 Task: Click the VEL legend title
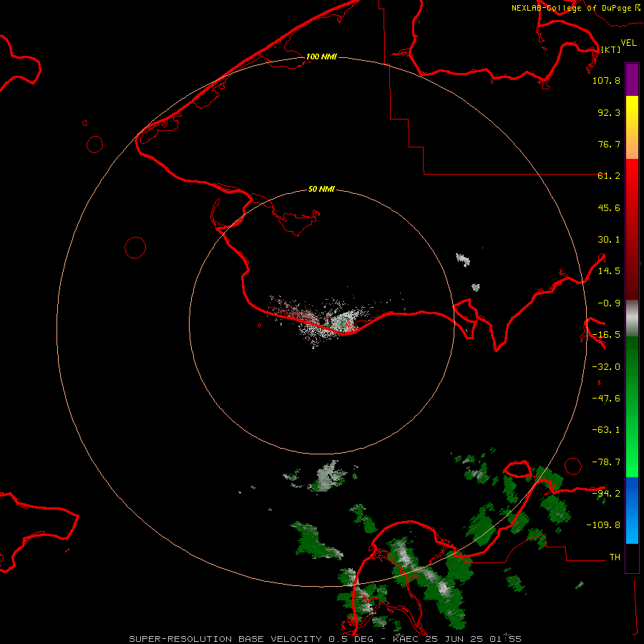click(x=628, y=43)
